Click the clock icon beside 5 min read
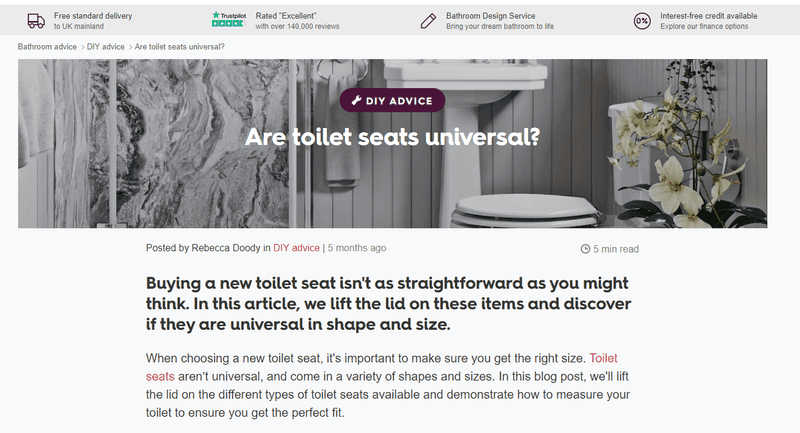 click(x=585, y=249)
